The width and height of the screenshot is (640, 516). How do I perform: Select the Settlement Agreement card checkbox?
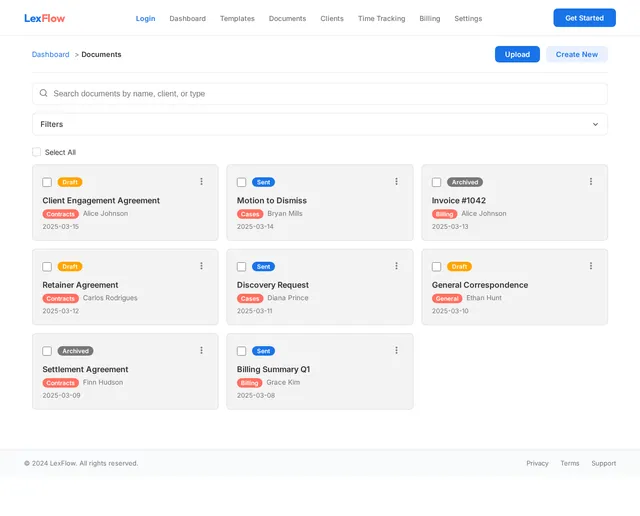[x=47, y=351]
